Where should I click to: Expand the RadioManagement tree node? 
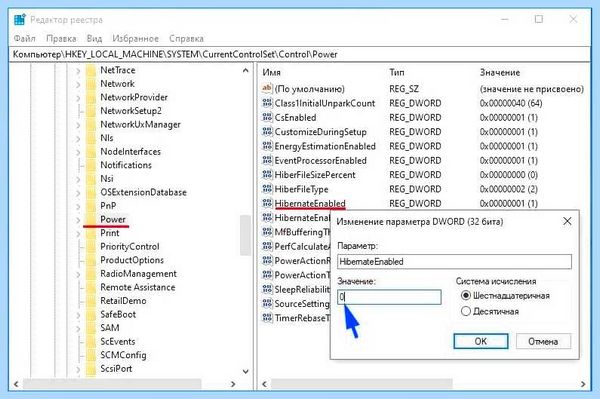(78, 274)
